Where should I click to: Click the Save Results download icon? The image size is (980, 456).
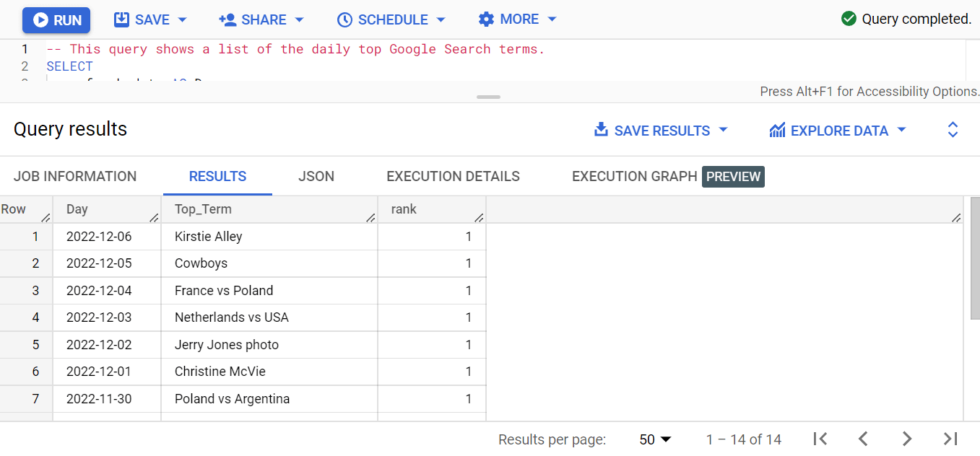coord(600,130)
